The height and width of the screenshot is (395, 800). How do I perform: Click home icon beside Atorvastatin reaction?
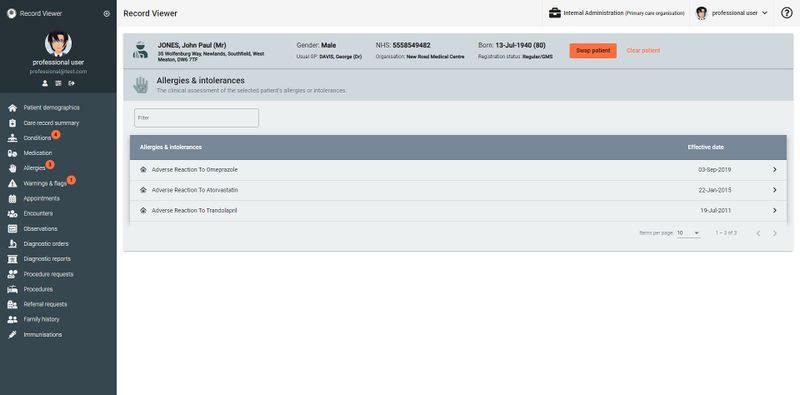(x=143, y=190)
